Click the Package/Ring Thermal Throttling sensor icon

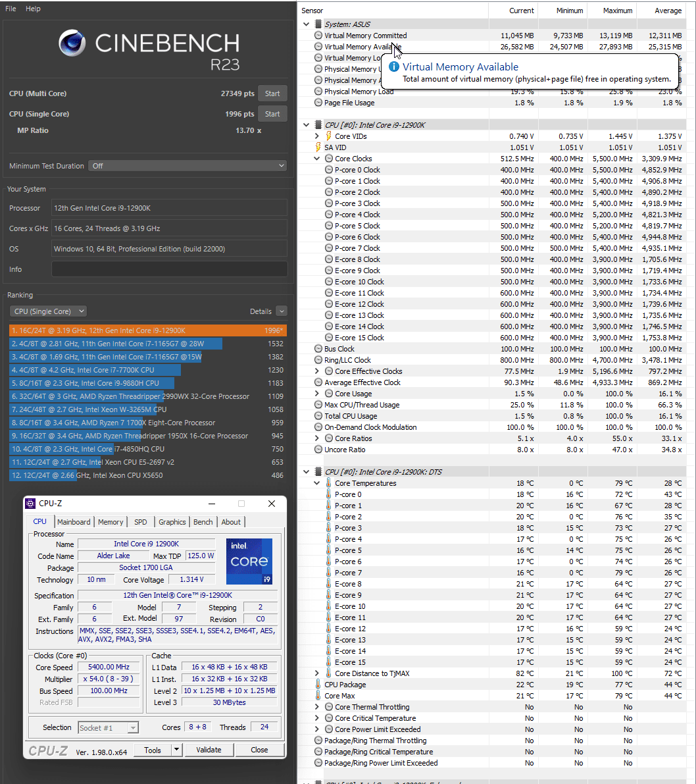click(x=318, y=741)
